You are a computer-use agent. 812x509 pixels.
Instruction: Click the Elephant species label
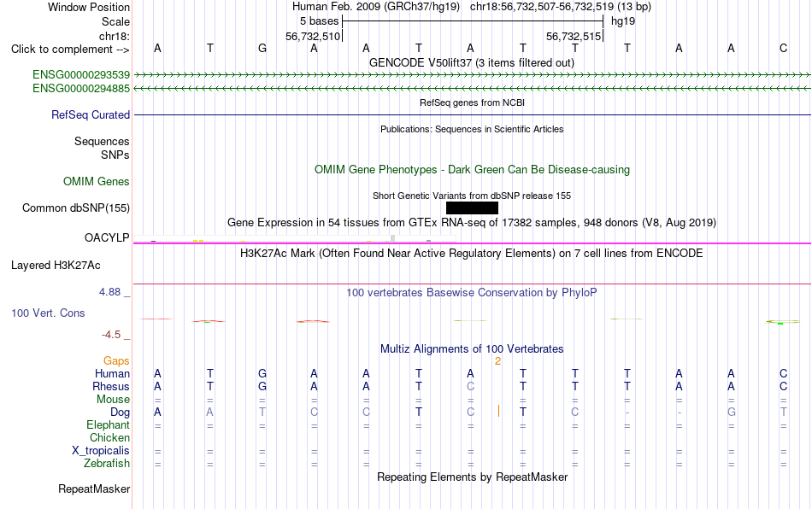pos(109,424)
